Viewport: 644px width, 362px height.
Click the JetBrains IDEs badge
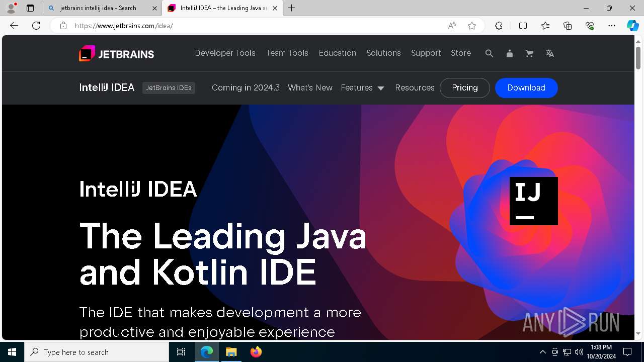tap(169, 87)
